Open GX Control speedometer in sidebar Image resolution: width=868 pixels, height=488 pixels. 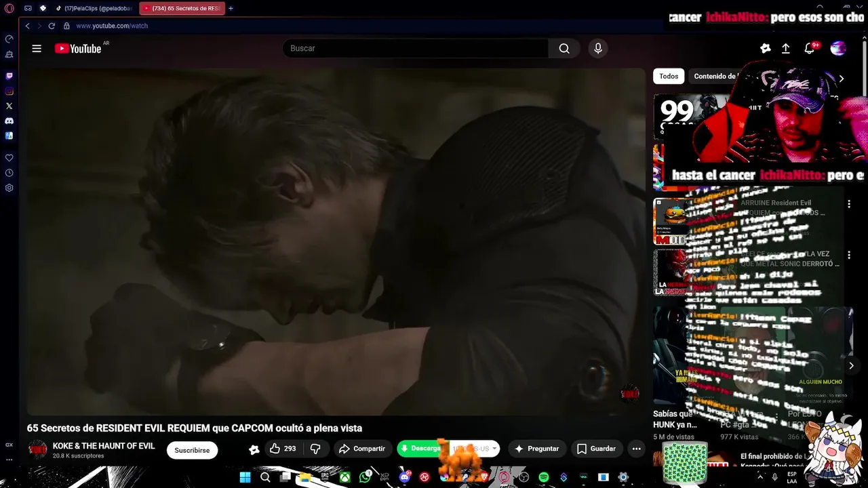(9, 39)
